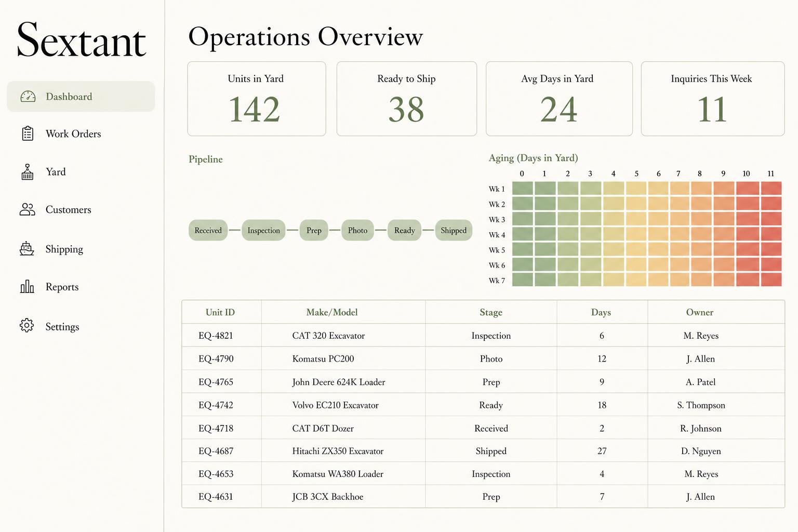Open the Units in Yard card
This screenshot has width=798, height=532.
click(x=257, y=99)
